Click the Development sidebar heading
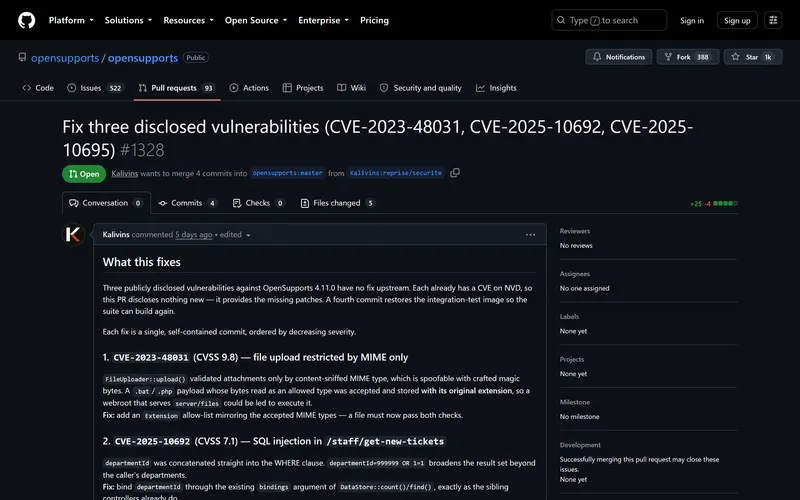Image resolution: width=800 pixels, height=500 pixels. (x=580, y=445)
